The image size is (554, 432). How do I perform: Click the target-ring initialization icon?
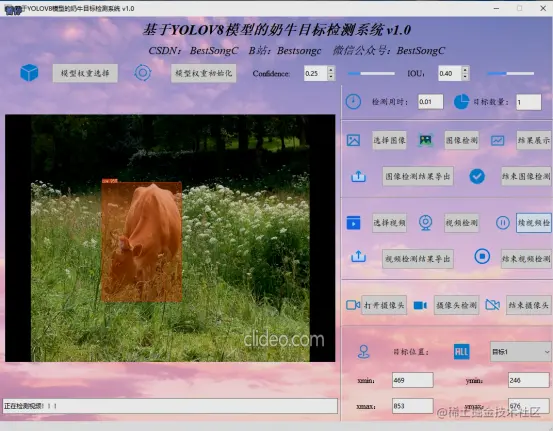143,73
